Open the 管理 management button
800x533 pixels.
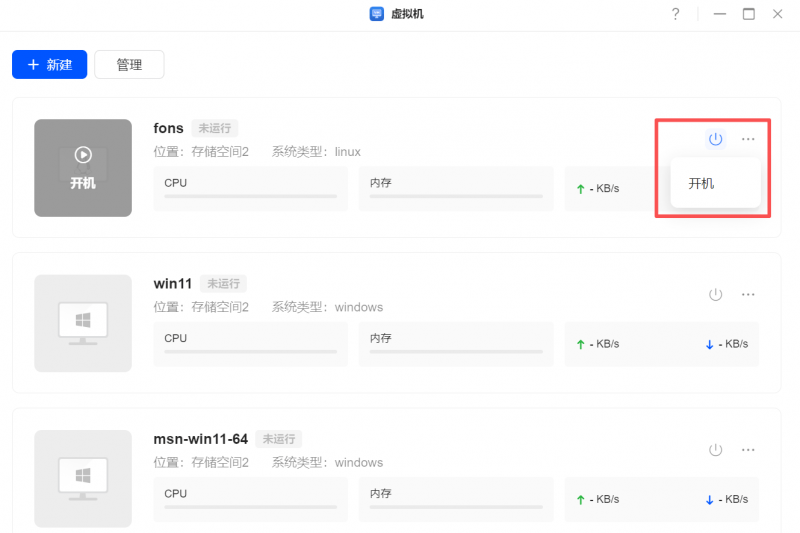(x=129, y=65)
